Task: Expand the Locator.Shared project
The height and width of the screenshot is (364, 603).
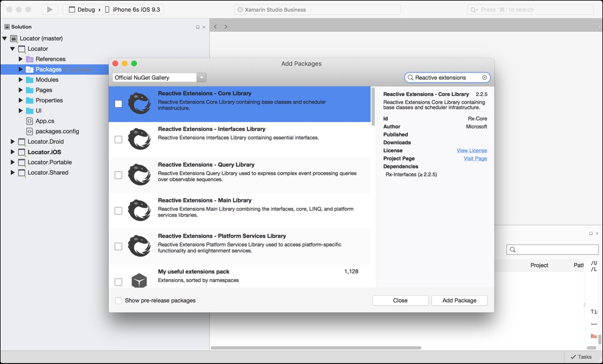Action: tap(13, 173)
